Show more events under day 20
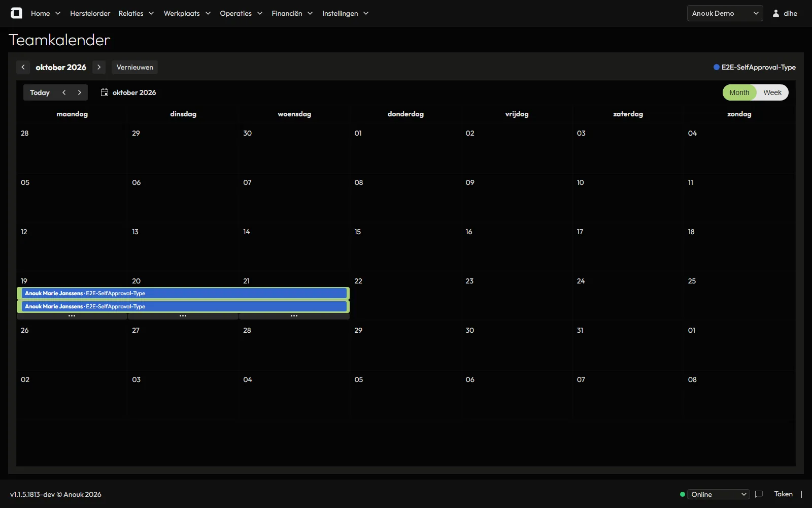812x508 pixels. (x=183, y=316)
